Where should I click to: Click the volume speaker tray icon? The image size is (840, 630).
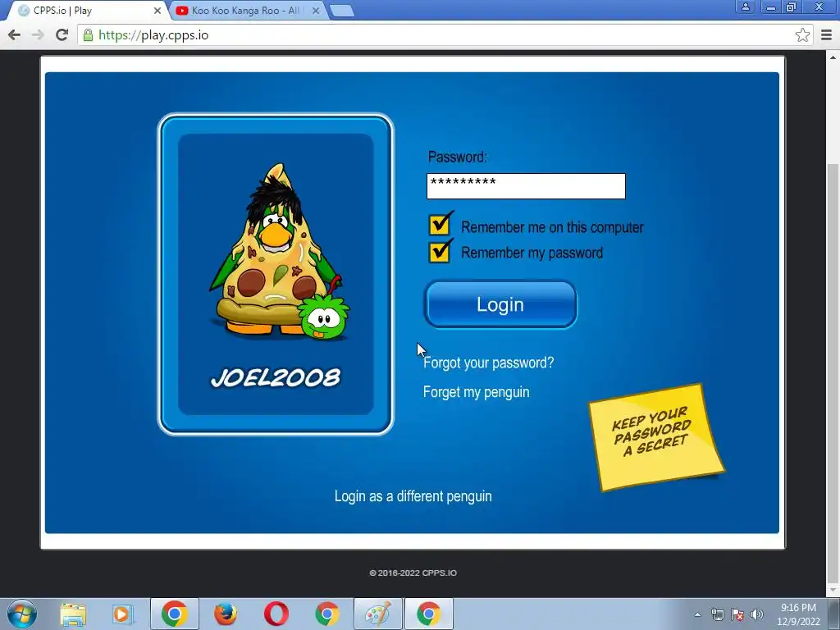click(x=757, y=614)
